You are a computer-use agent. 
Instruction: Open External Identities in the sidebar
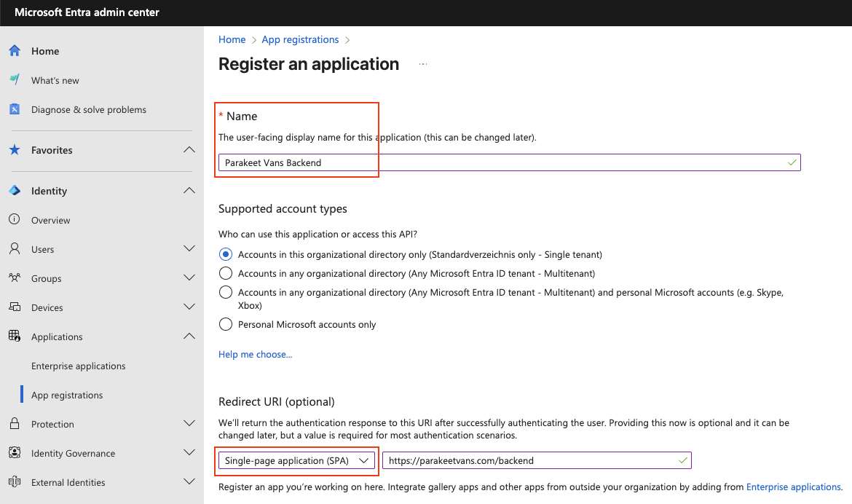(68, 483)
